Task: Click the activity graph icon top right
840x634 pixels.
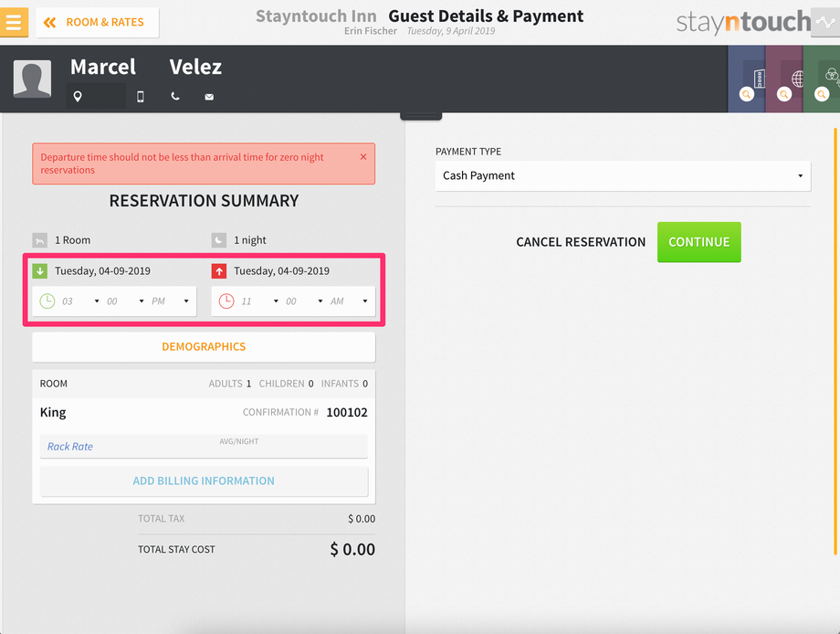Action: click(x=825, y=23)
